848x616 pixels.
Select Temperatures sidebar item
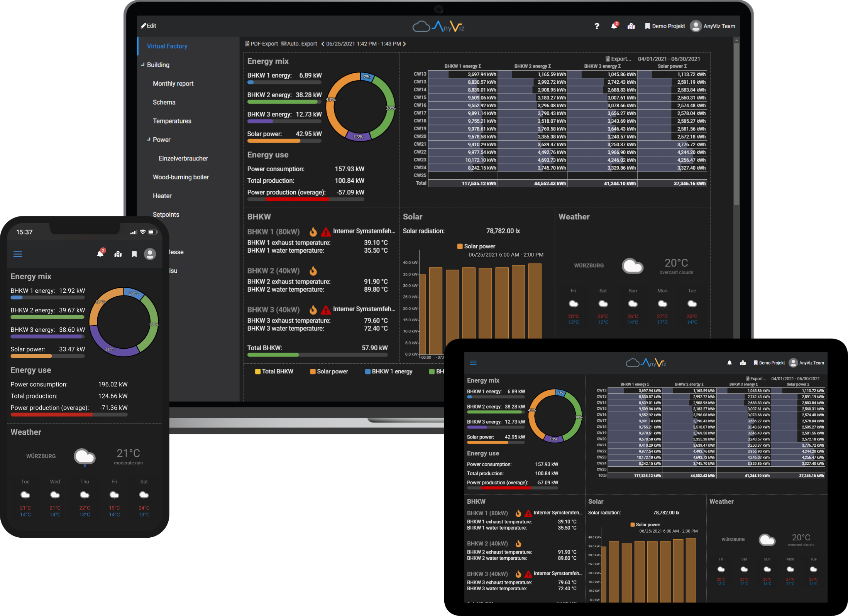tap(172, 121)
